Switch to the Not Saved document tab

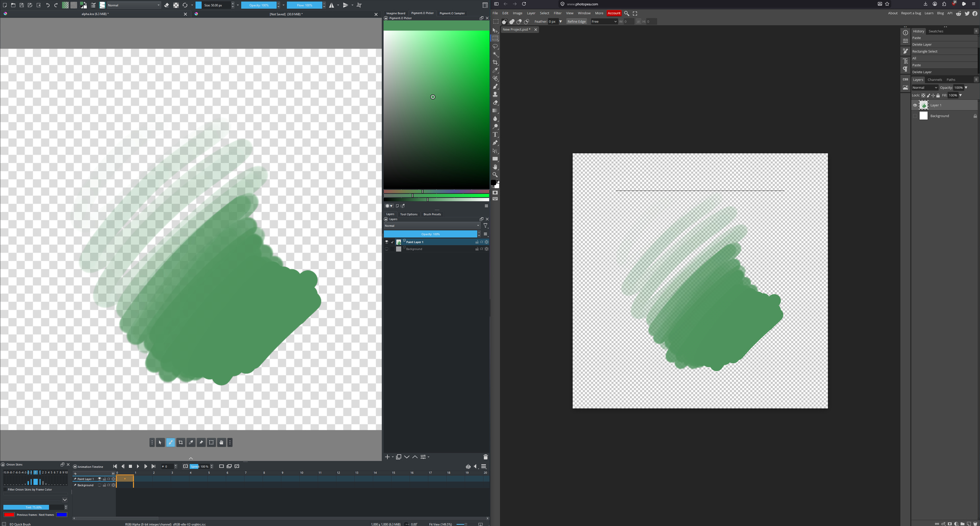[x=286, y=14]
